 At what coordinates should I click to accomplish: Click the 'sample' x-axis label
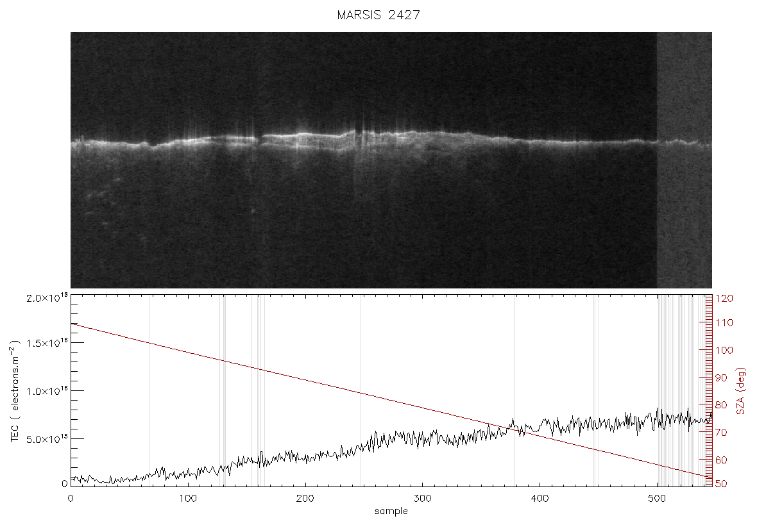tap(391, 511)
